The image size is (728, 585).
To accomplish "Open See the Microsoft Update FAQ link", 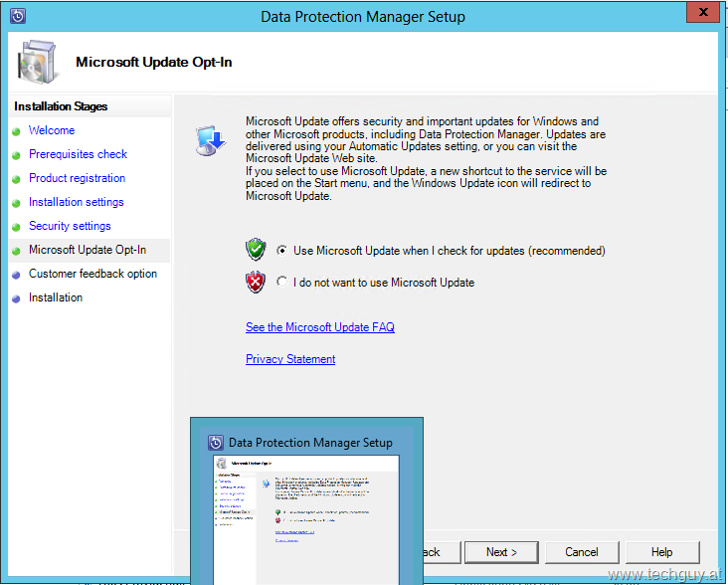I will tap(320, 327).
